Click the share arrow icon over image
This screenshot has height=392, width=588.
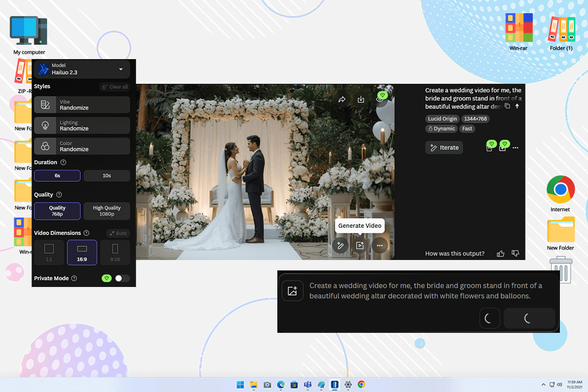[x=342, y=100]
